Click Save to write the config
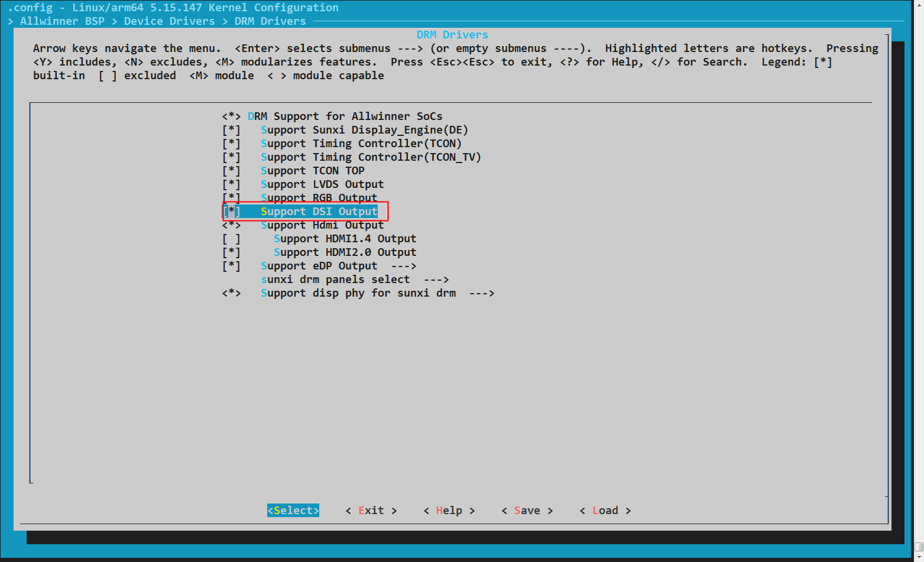The width and height of the screenshot is (924, 562). tap(527, 511)
